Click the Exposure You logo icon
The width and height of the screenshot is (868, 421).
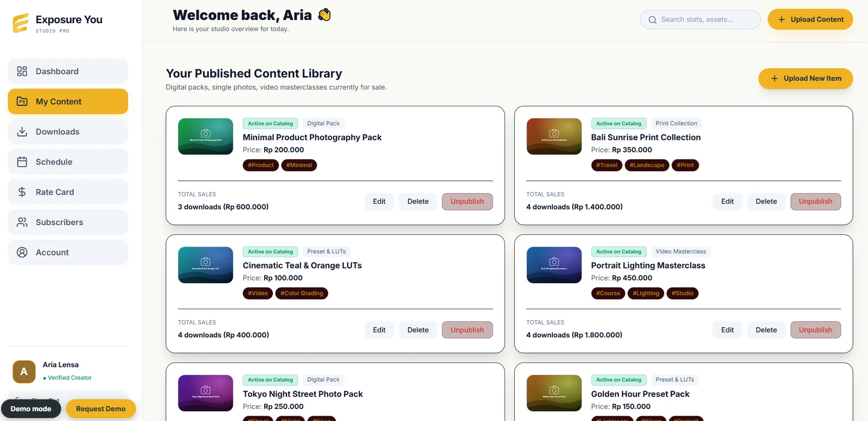21,23
